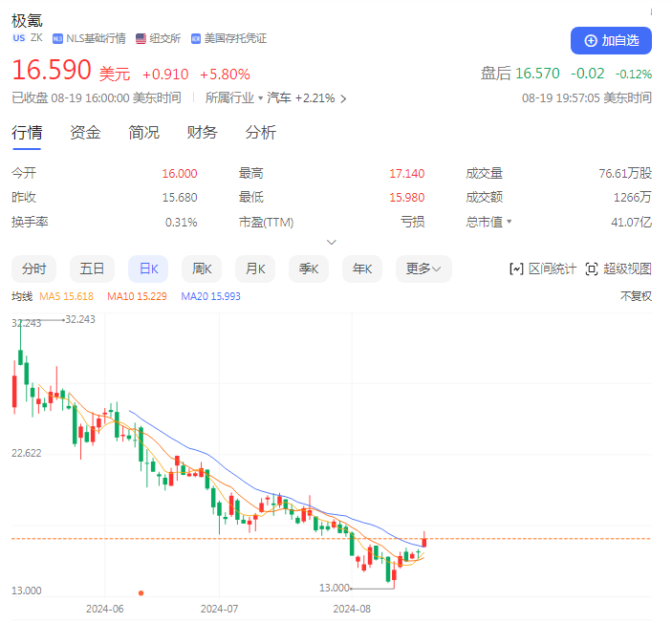Switch to the 简况 tab
This screenshot has width=672, height=623.
[143, 133]
